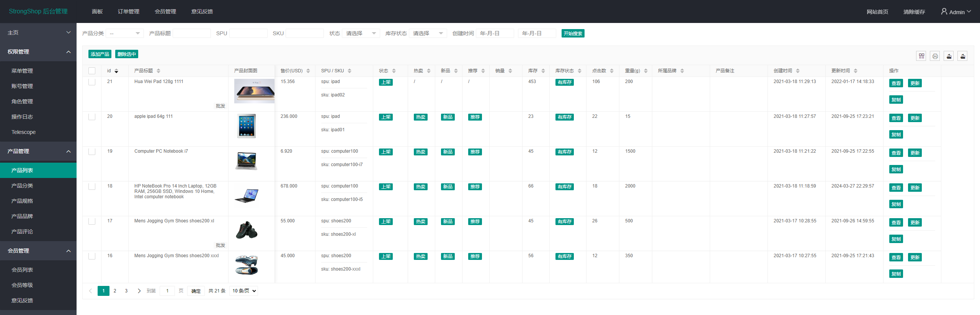Viewport: 980px width, 315px height.
Task: Sort by 状态 column arrows
Action: click(394, 71)
